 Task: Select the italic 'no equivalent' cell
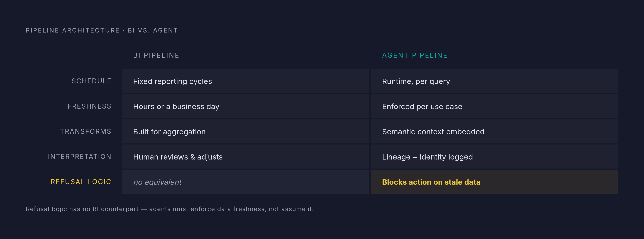coord(246,182)
